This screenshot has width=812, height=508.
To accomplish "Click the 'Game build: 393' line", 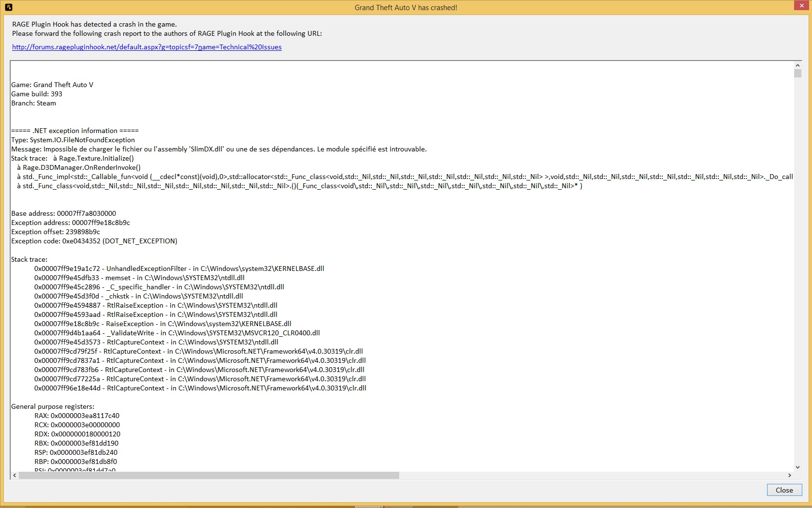I will (37, 94).
